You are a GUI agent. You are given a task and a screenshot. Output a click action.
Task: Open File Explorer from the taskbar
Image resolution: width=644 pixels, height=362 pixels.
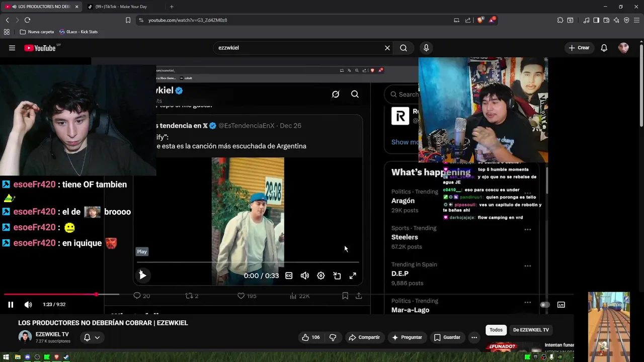click(x=18, y=357)
